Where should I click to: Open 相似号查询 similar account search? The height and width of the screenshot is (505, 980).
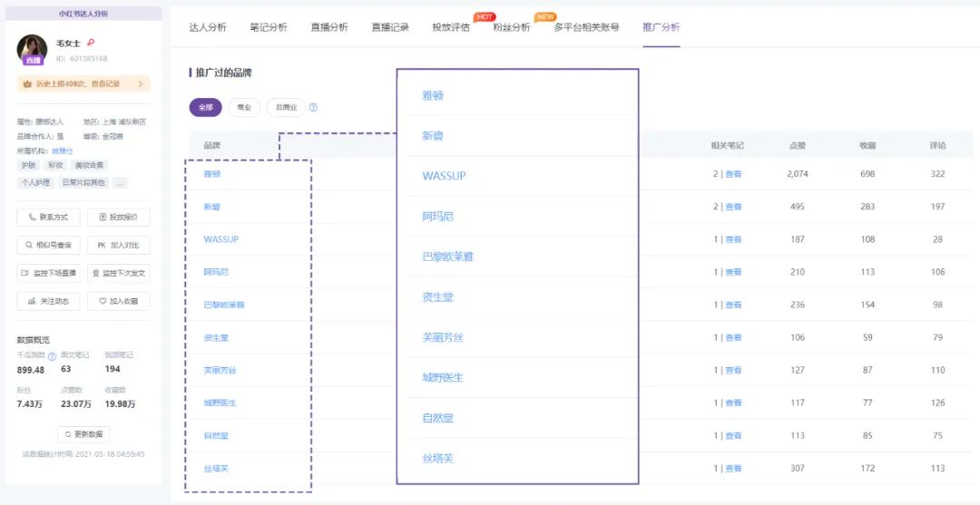coord(49,245)
